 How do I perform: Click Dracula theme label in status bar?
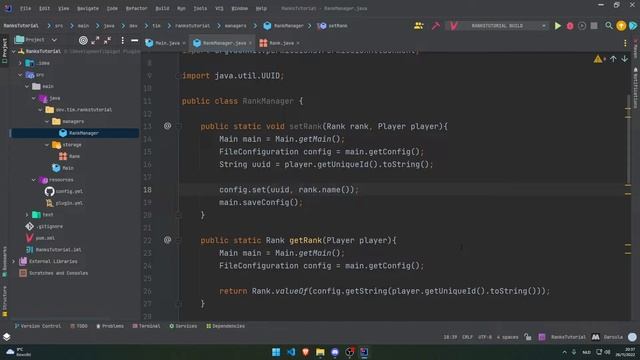pos(613,337)
